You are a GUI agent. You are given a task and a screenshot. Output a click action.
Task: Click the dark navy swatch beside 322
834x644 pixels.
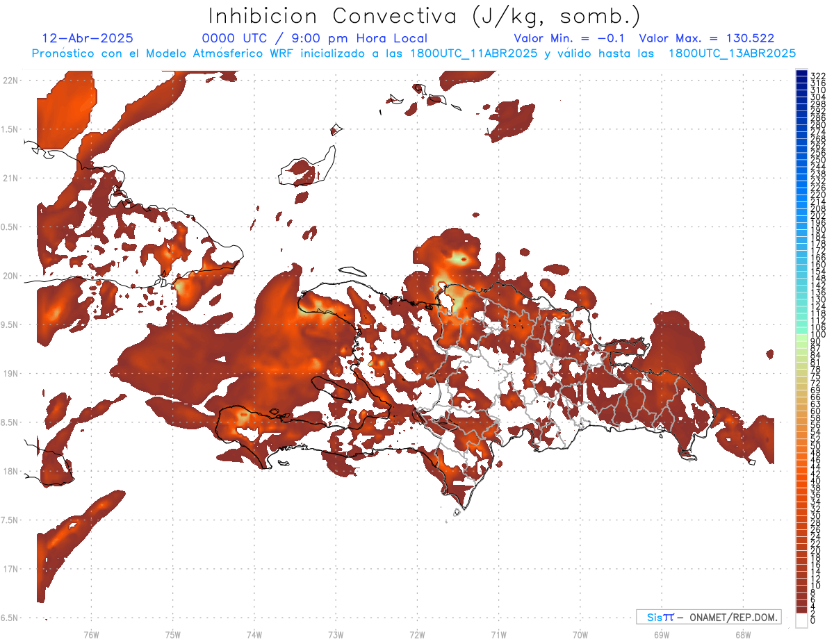coord(801,74)
